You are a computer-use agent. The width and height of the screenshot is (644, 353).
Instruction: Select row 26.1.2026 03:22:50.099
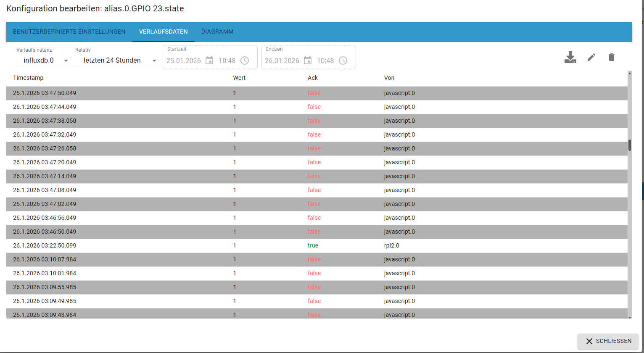tap(317, 245)
